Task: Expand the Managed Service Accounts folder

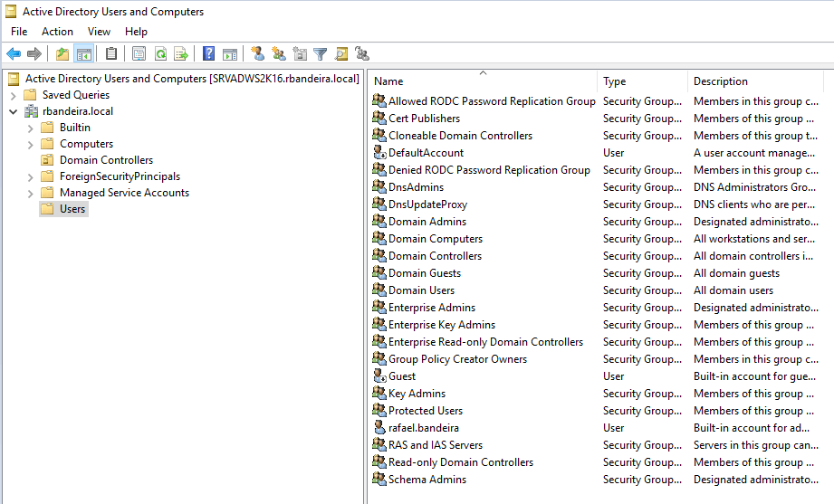Action: coord(31,194)
